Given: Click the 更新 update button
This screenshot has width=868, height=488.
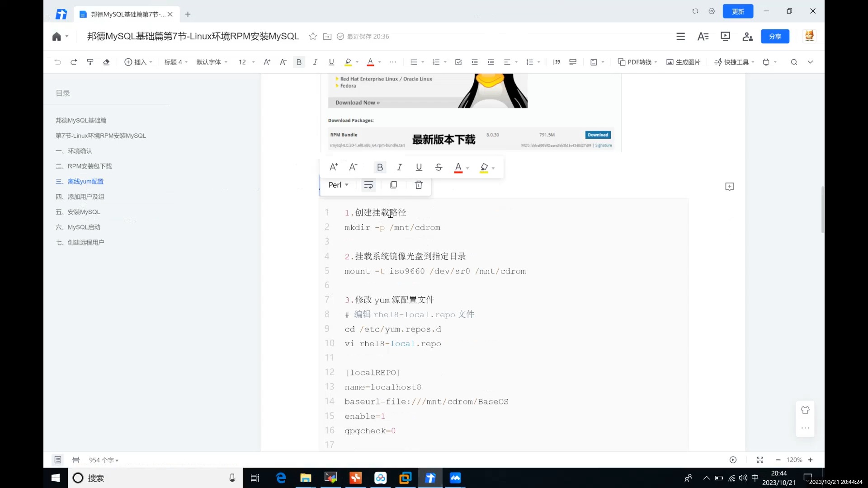Looking at the screenshot, I should (738, 11).
